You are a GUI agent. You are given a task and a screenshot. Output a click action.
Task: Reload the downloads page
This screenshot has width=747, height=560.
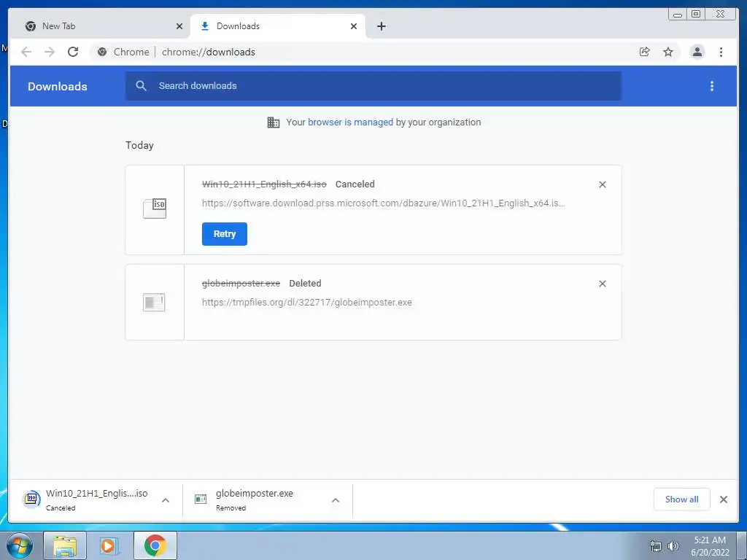pos(73,52)
